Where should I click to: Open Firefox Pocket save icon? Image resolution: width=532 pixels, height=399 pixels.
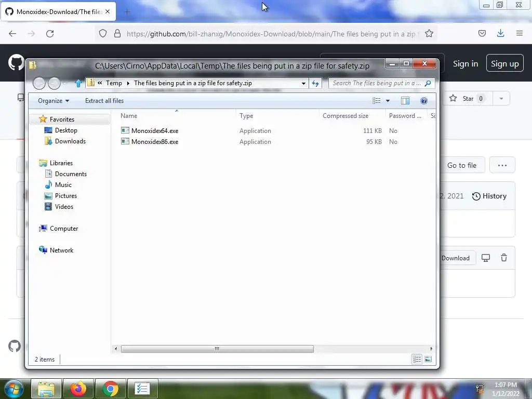point(482,33)
